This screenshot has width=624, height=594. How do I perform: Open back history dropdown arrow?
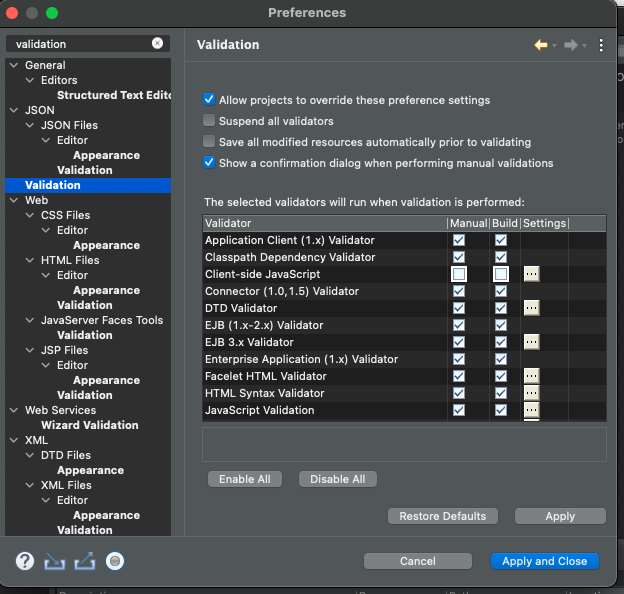tap(554, 46)
